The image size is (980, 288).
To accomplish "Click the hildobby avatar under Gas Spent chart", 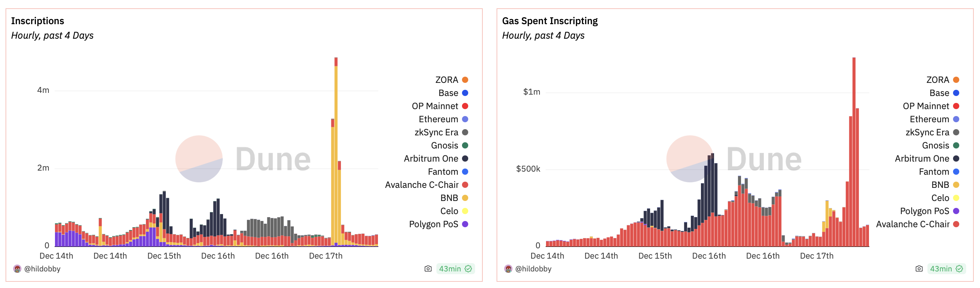I will (x=508, y=269).
